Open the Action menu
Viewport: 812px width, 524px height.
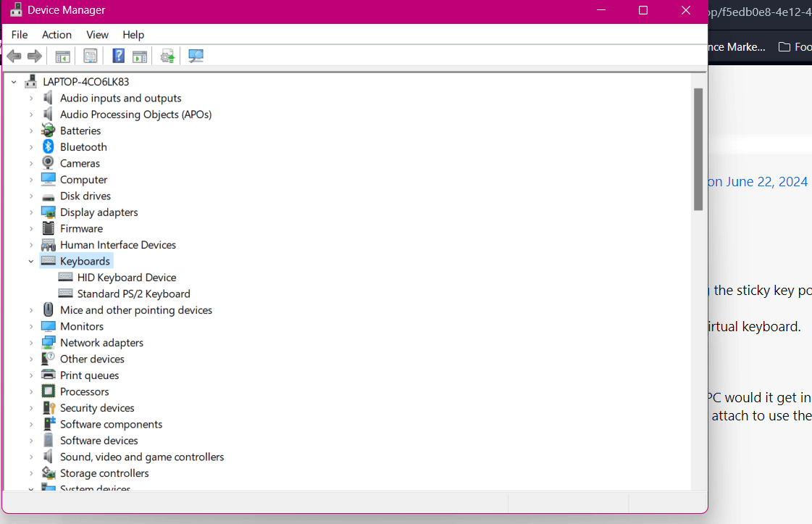(x=57, y=35)
